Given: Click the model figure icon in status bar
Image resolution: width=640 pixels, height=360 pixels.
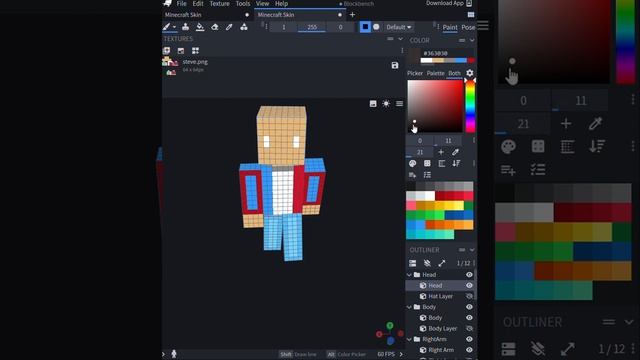Looking at the screenshot, I should (x=174, y=354).
